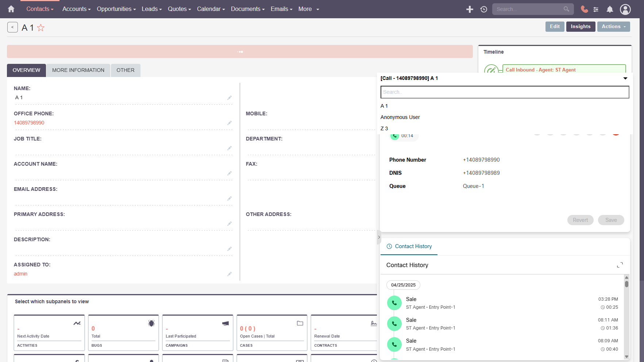
Task: Open the user profile avatar menu
Action: 625,9
